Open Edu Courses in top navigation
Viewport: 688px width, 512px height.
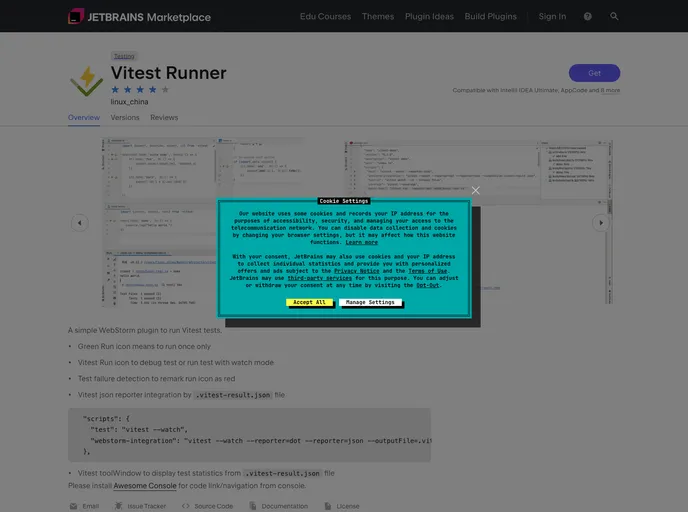click(x=325, y=17)
